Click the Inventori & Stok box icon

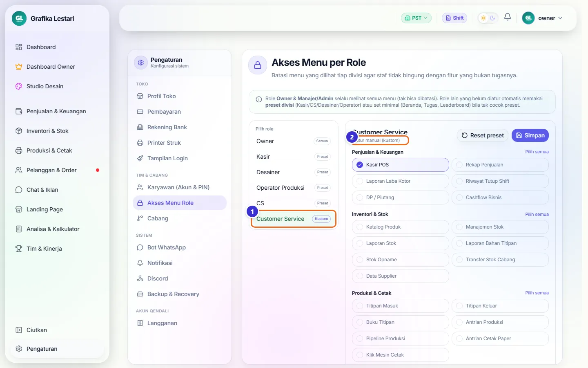coord(19,131)
